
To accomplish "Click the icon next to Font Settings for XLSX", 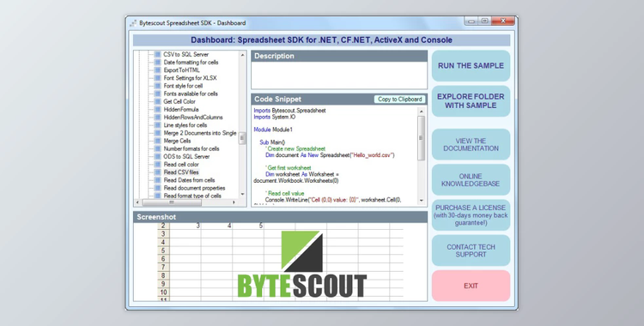I will [157, 77].
